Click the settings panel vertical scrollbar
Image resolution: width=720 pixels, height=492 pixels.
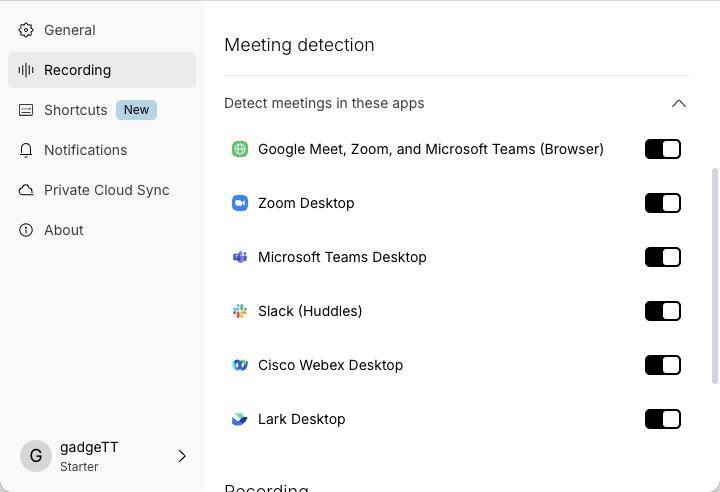(714, 276)
